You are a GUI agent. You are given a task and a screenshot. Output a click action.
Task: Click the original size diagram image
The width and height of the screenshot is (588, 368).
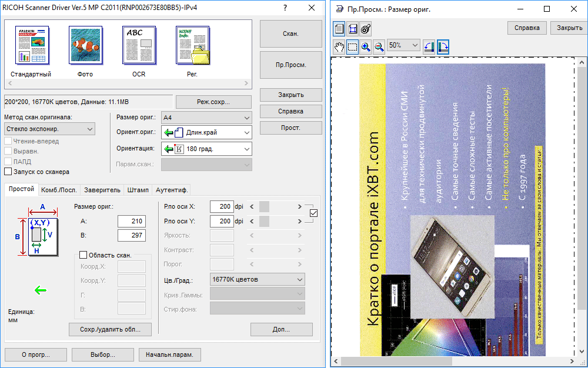coord(36,230)
